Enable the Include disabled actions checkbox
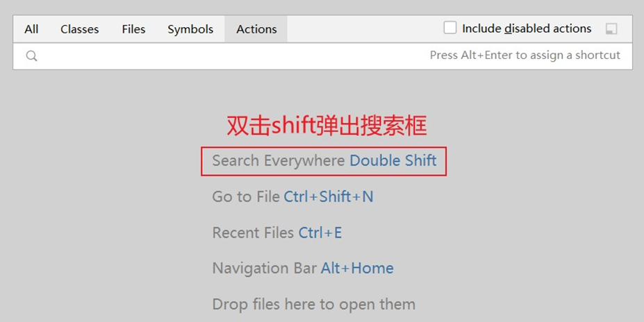Image resolution: width=644 pixels, height=322 pixels. click(449, 28)
